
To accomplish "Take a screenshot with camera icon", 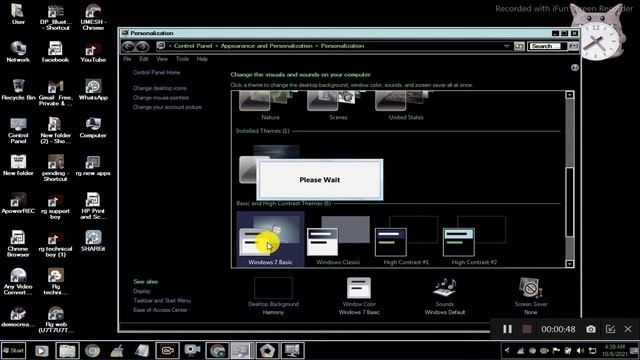I will click(591, 329).
